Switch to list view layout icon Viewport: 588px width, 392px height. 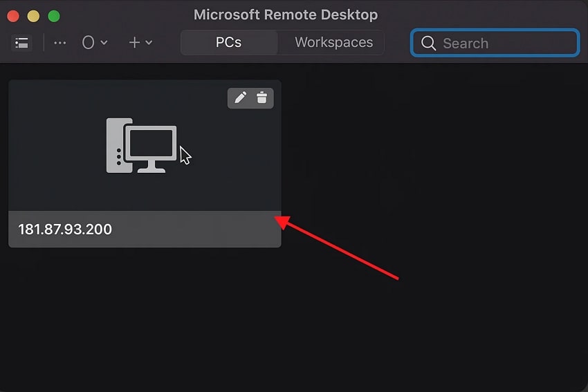21,43
